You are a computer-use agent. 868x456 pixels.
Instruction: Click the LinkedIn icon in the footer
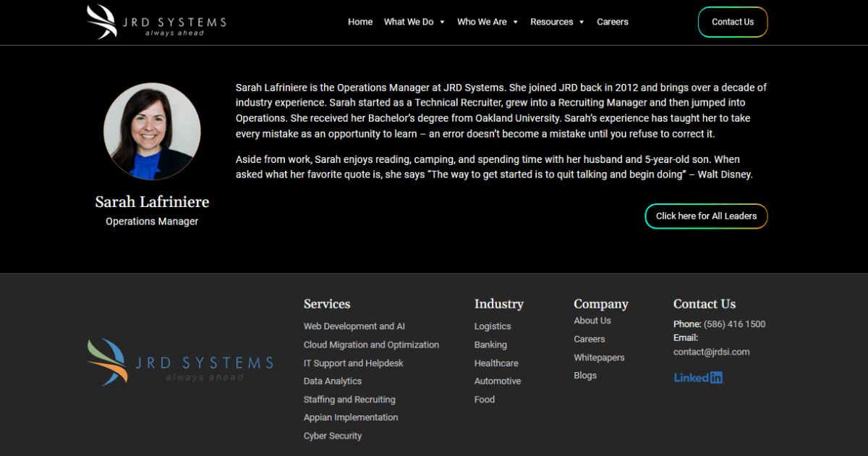[698, 377]
